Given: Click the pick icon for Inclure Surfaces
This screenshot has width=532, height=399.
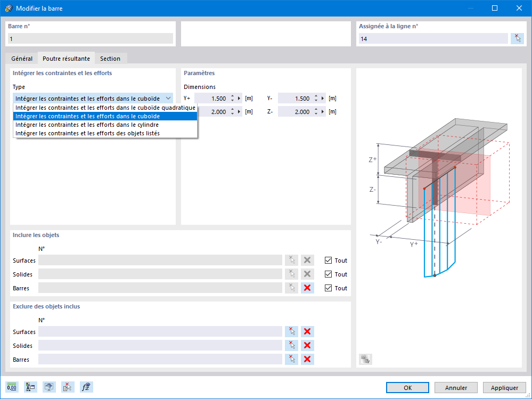Looking at the screenshot, I should [291, 260].
